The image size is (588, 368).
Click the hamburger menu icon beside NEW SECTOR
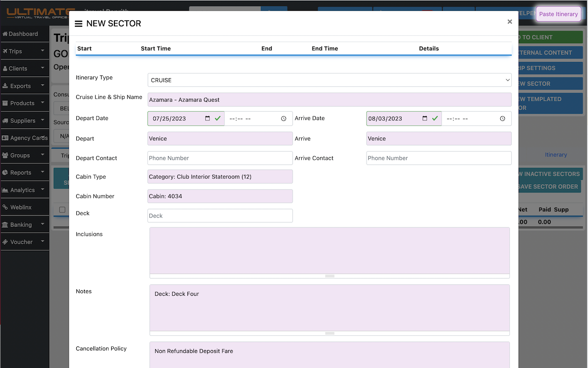coord(79,23)
